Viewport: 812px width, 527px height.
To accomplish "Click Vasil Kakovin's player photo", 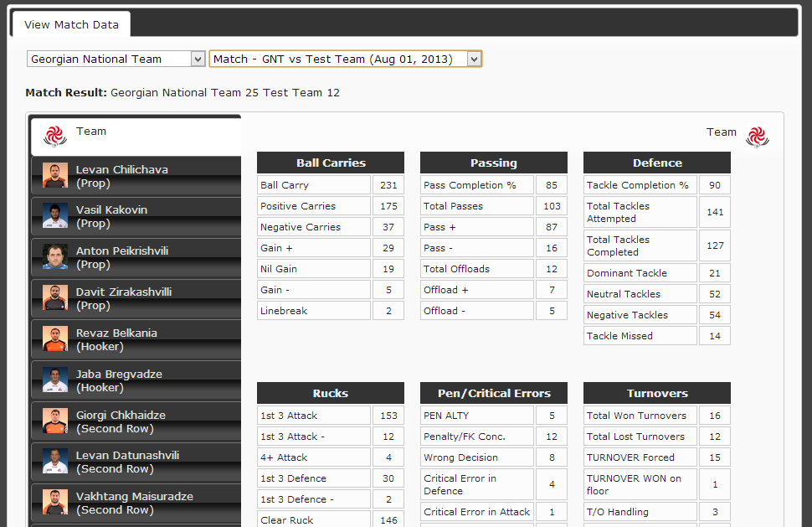I will [55, 215].
